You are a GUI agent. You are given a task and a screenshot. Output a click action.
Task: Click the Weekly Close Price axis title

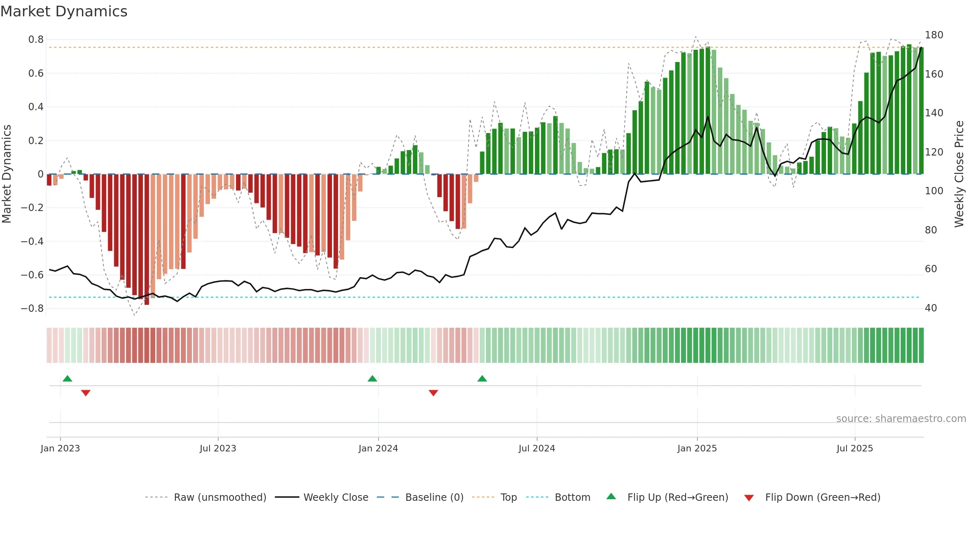pos(959,174)
